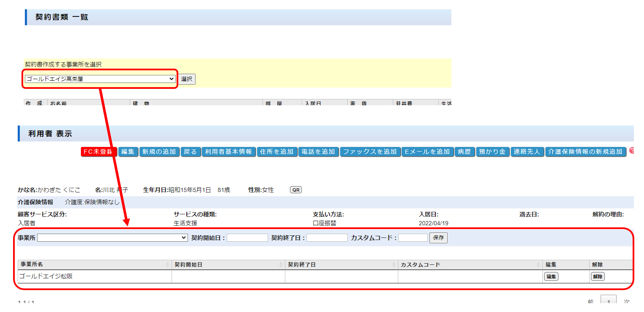Click 電話を追加 button

(318, 152)
